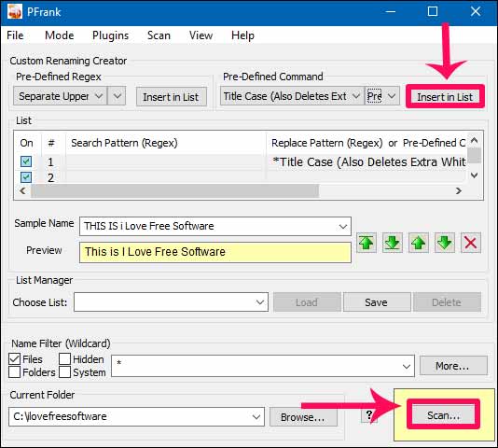Screen dimensions: 498x448
Task: Enable the Hidden checkbox
Action: 64,359
